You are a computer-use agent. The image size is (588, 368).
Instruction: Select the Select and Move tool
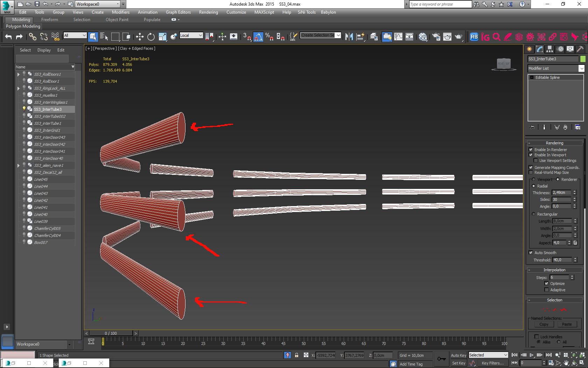pyautogui.click(x=140, y=36)
